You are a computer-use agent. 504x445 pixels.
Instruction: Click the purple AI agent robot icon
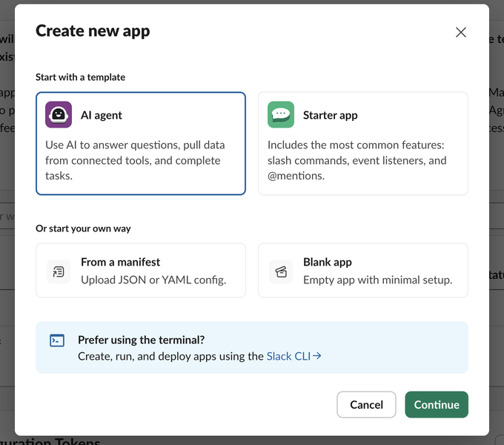click(x=59, y=115)
